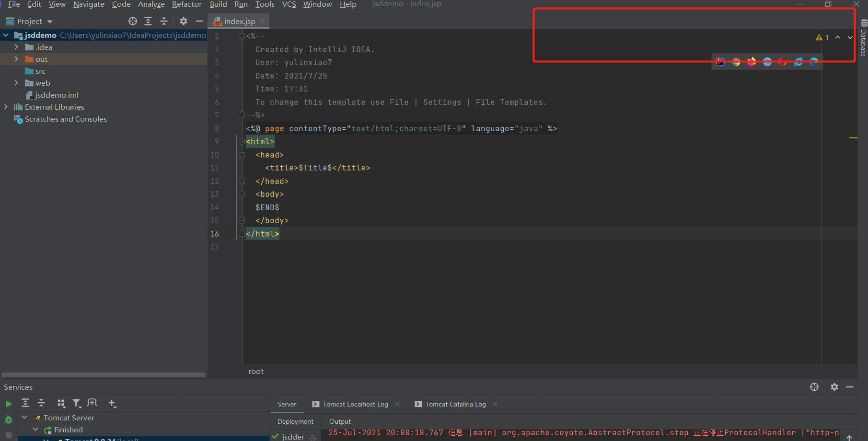Image resolution: width=868 pixels, height=441 pixels.
Task: Open index.jsp in Edge browser
Action: [814, 61]
